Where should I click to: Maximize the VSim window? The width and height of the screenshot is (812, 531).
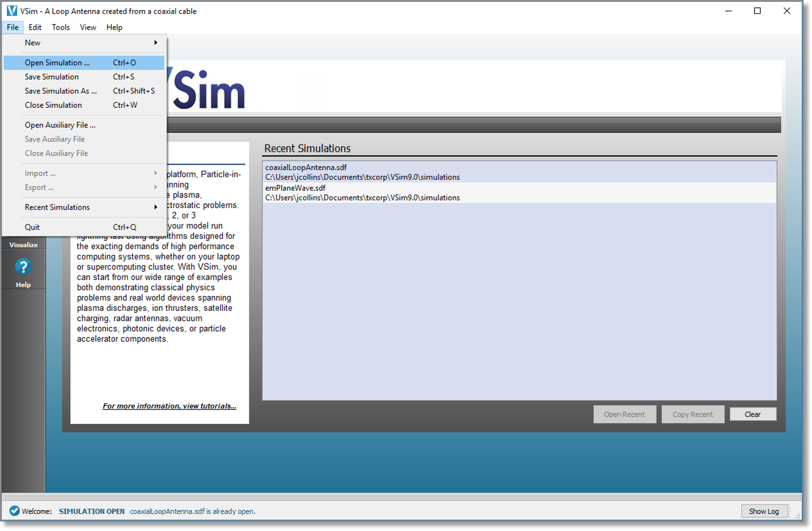[757, 11]
